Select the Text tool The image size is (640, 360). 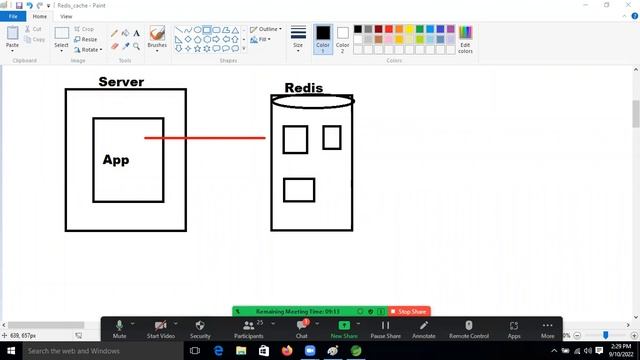point(136,33)
